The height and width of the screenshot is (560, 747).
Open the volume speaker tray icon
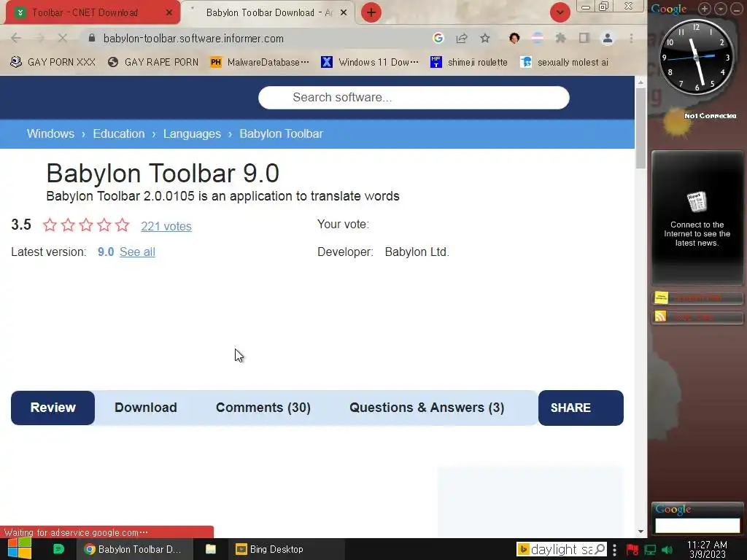(667, 550)
